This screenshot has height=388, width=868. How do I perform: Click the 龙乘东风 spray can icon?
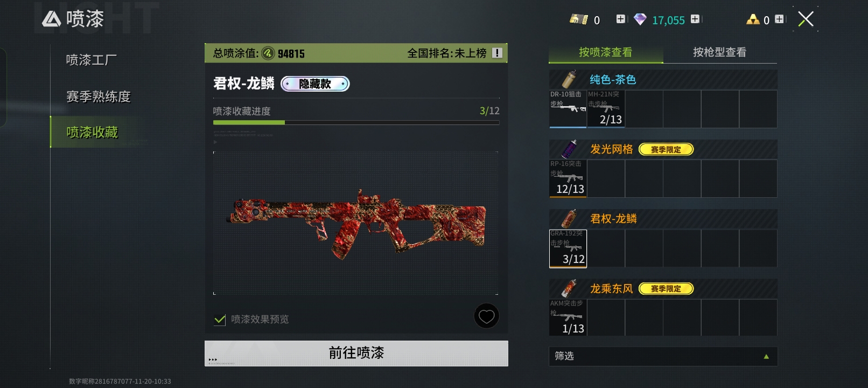[x=569, y=288]
